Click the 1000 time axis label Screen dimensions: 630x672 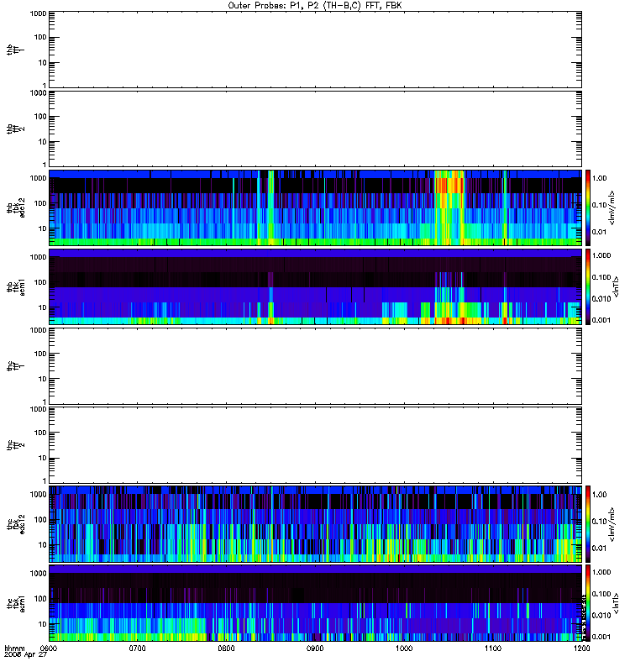point(404,648)
